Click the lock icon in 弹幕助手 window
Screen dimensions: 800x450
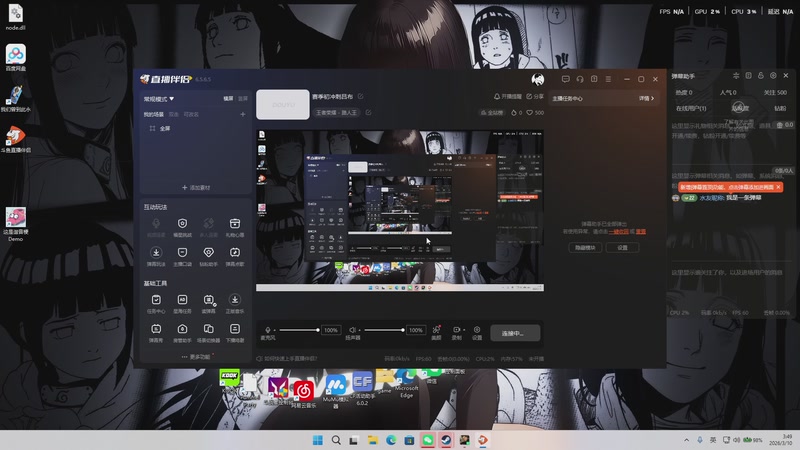pyautogui.click(x=761, y=76)
